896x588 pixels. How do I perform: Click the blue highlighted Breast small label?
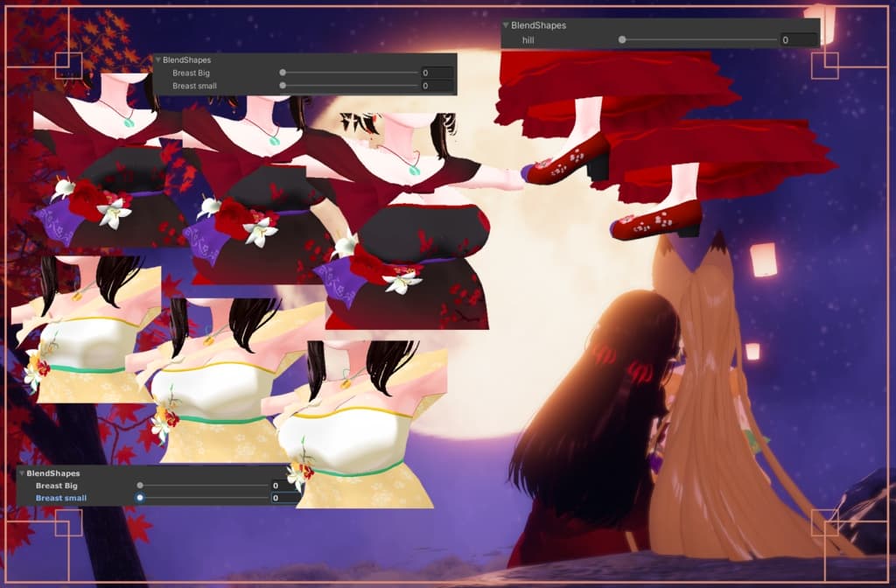pos(61,498)
